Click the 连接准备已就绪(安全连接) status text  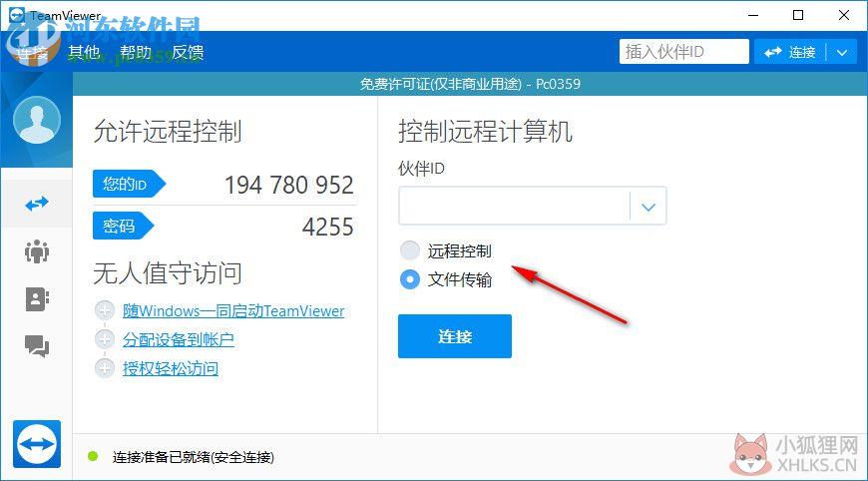tap(194, 457)
